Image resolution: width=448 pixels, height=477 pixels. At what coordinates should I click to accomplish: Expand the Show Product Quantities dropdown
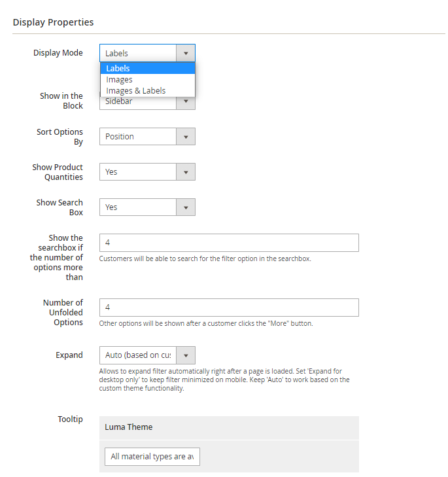click(x=147, y=171)
